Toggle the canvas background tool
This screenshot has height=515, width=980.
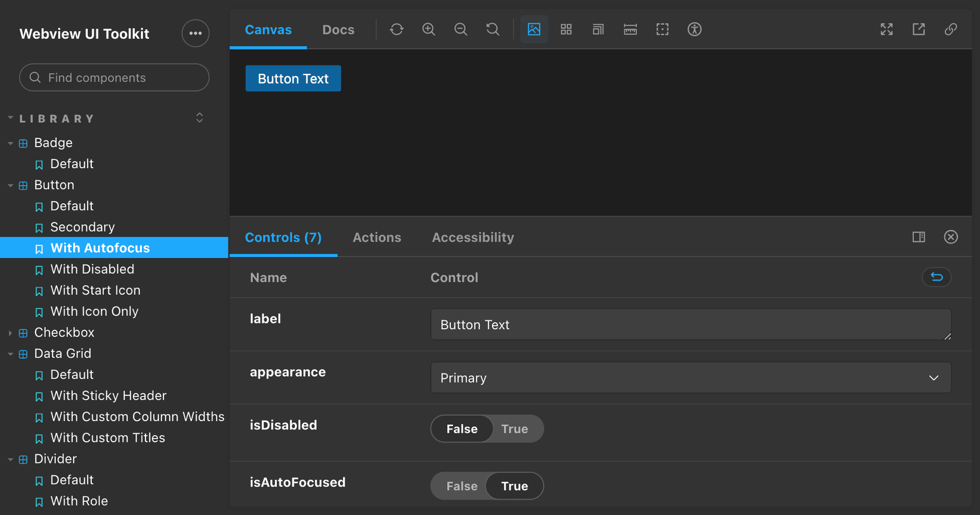[x=534, y=29]
